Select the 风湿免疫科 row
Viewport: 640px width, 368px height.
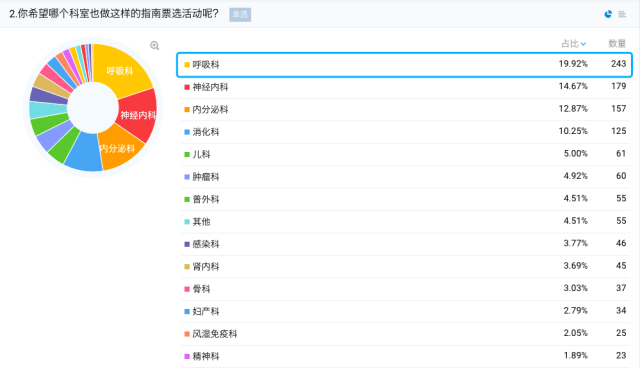pos(405,334)
